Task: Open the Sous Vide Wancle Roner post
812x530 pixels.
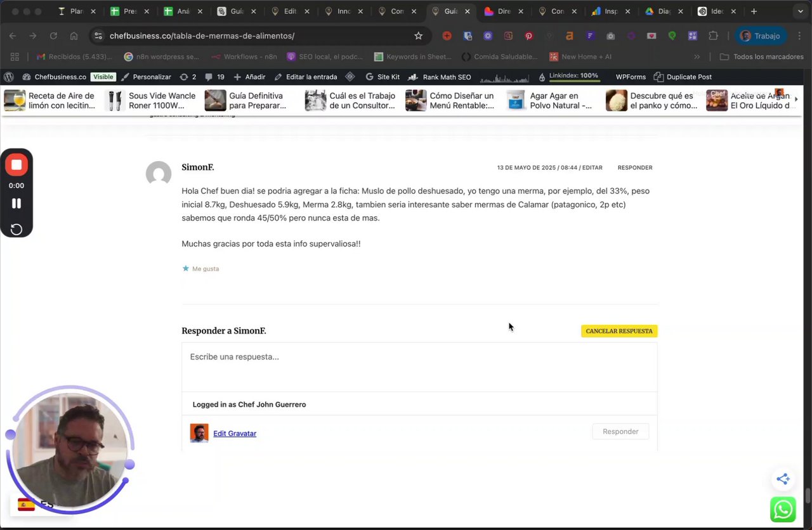Action: pyautogui.click(x=150, y=100)
